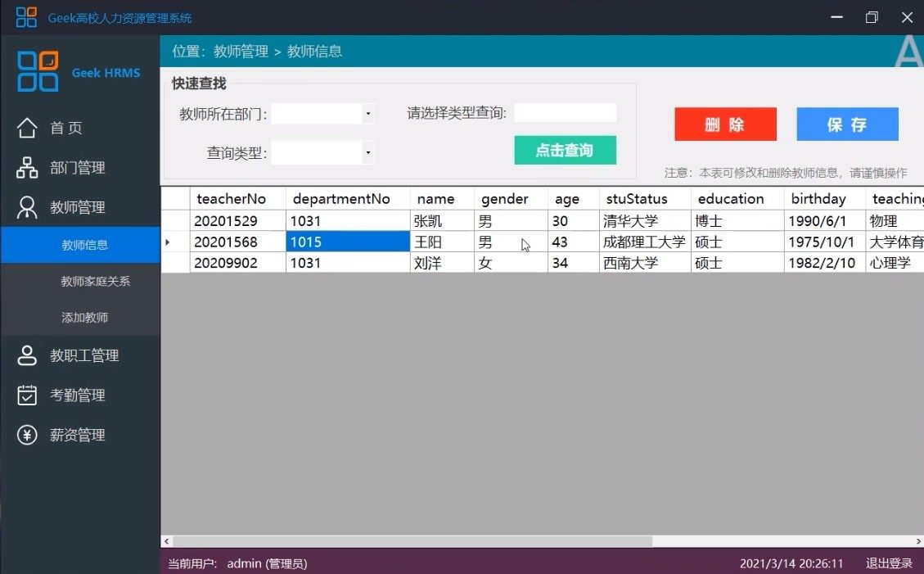Viewport: 924px width, 574px height.
Task: Click the 位置: 教师管理 > 教师信息 breadcrumb
Action: point(257,52)
